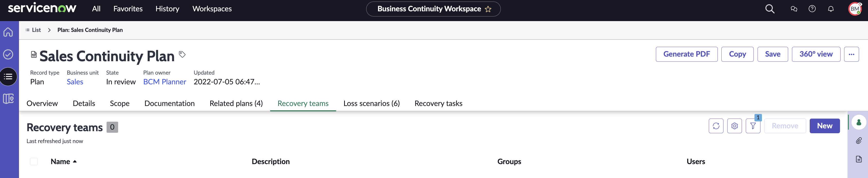Image resolution: width=868 pixels, height=178 pixels.
Task: Refresh the Recovery teams list
Action: pos(716,126)
